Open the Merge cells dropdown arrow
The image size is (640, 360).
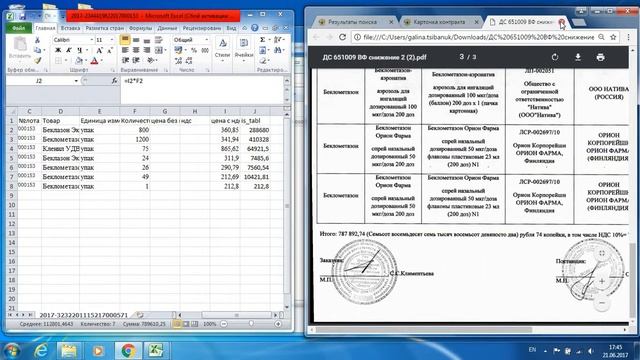click(166, 50)
